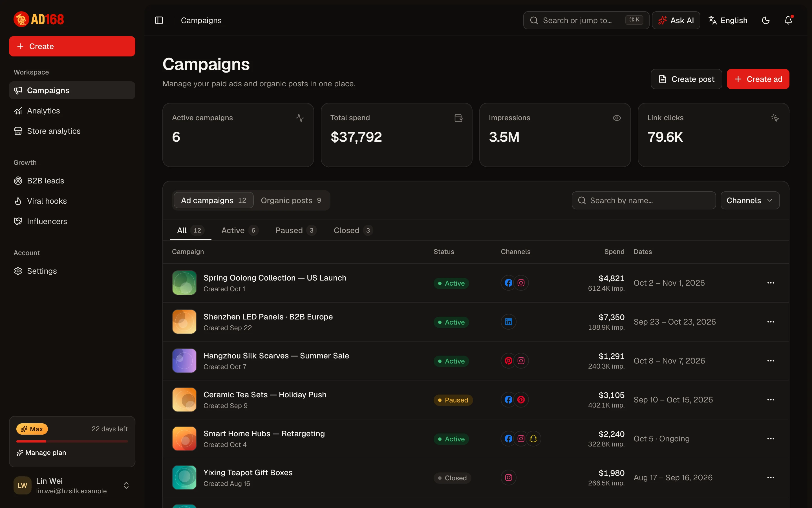Open the English language selector

click(x=728, y=21)
